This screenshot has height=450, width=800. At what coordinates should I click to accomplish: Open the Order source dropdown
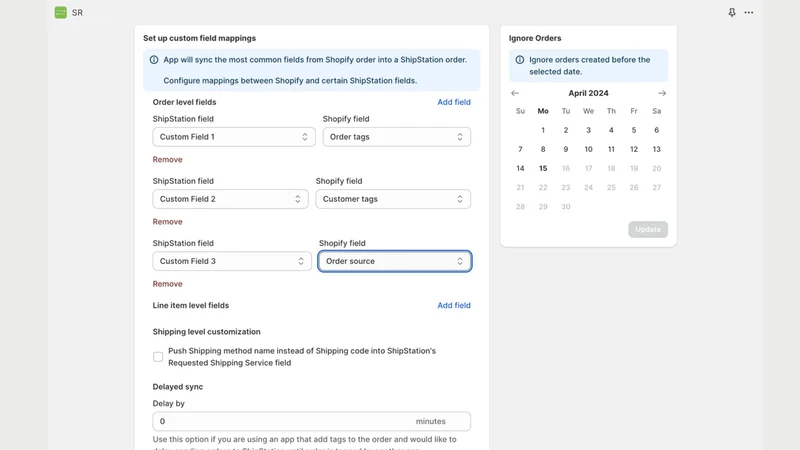pyautogui.click(x=394, y=261)
